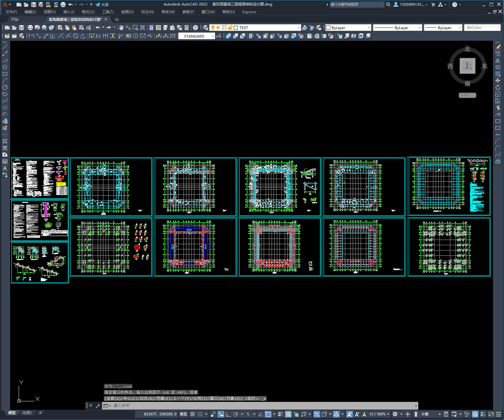Image resolution: width=504 pixels, height=420 pixels.
Task: Click the 共享 share button
Action: point(102,5)
